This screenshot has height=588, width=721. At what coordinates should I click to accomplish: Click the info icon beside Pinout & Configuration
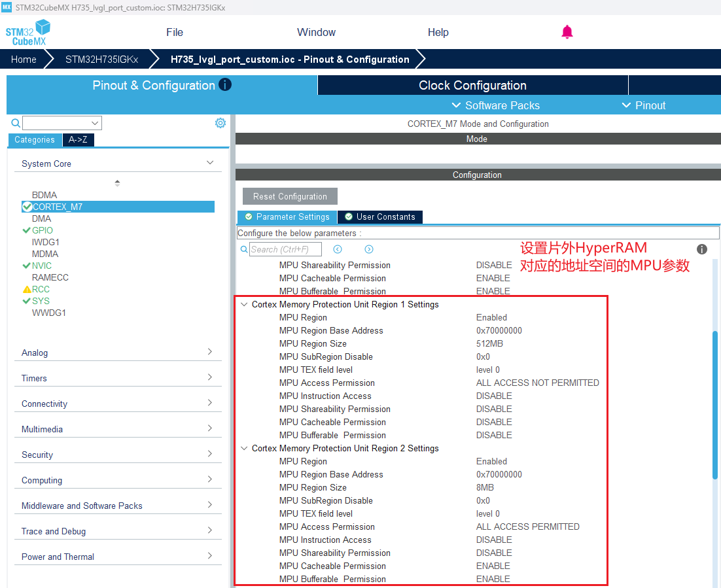(225, 84)
